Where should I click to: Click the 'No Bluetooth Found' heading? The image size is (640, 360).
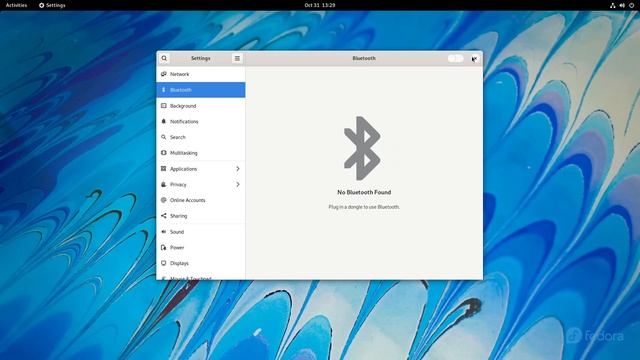tap(364, 192)
